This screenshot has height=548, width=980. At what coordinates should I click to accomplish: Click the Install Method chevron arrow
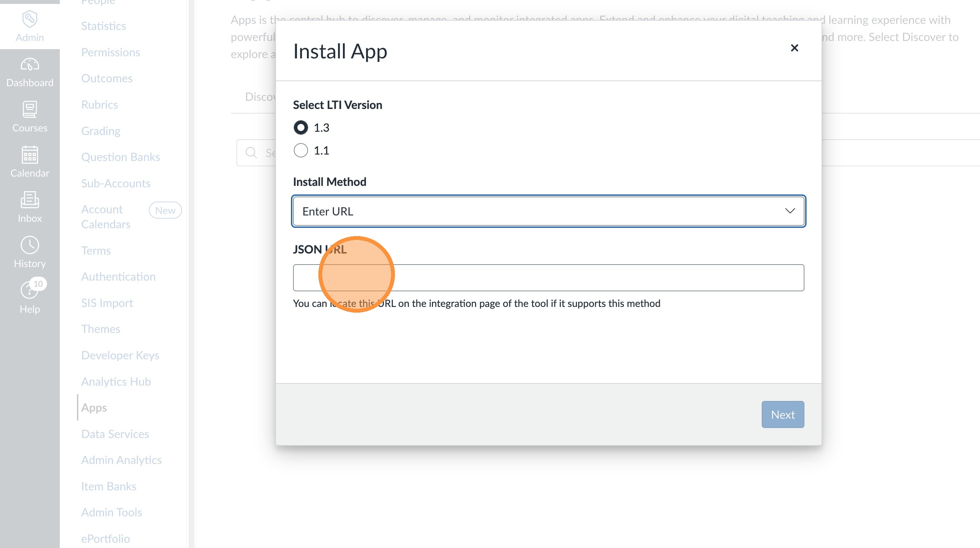coord(790,211)
